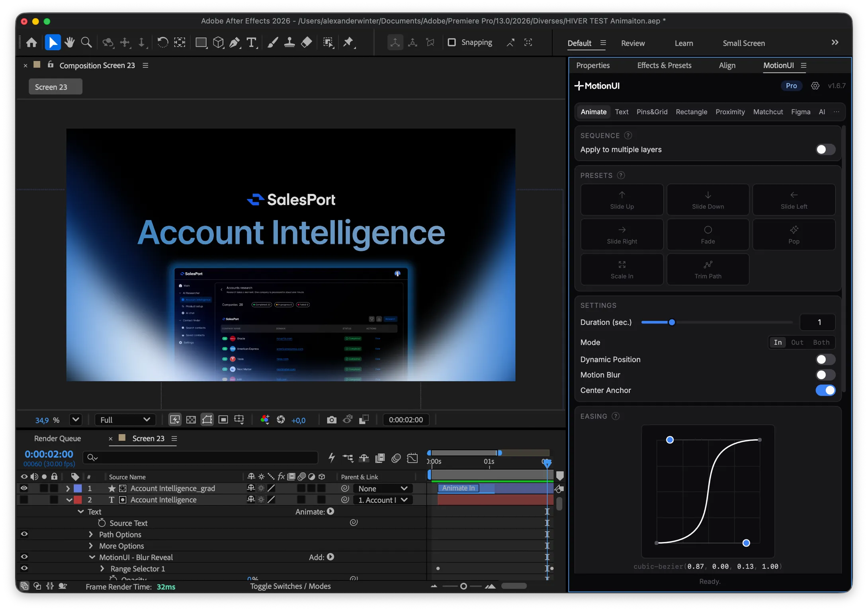Disable the Center Anchor switch
This screenshot has height=611, width=868.
(825, 390)
